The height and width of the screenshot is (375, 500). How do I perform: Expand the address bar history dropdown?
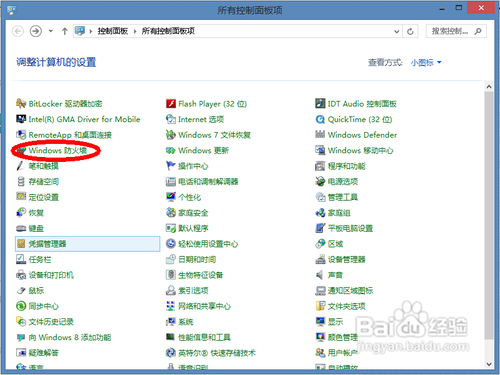[x=397, y=31]
